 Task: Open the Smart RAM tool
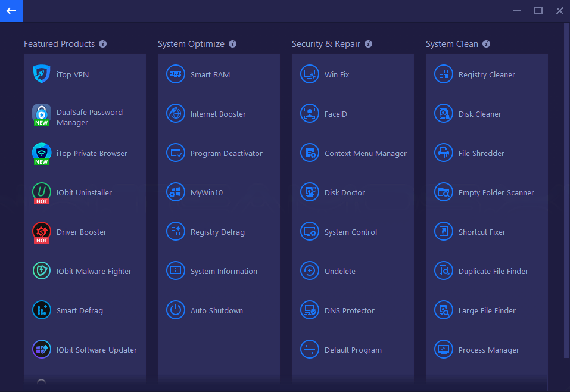click(x=200, y=74)
